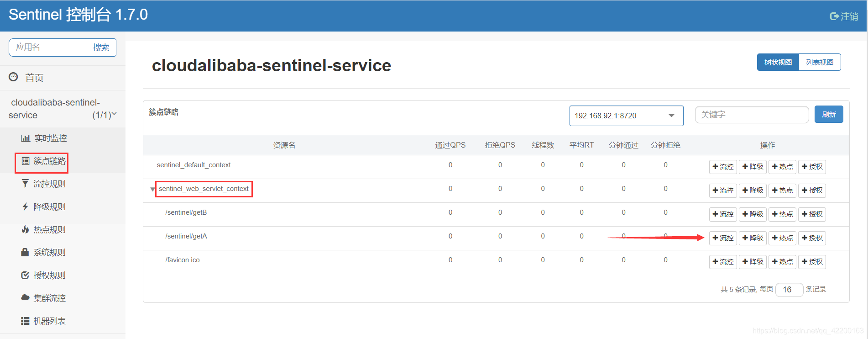This screenshot has width=868, height=339.
Task: Add 流控 rule for /sentinel/getB
Action: (x=723, y=214)
